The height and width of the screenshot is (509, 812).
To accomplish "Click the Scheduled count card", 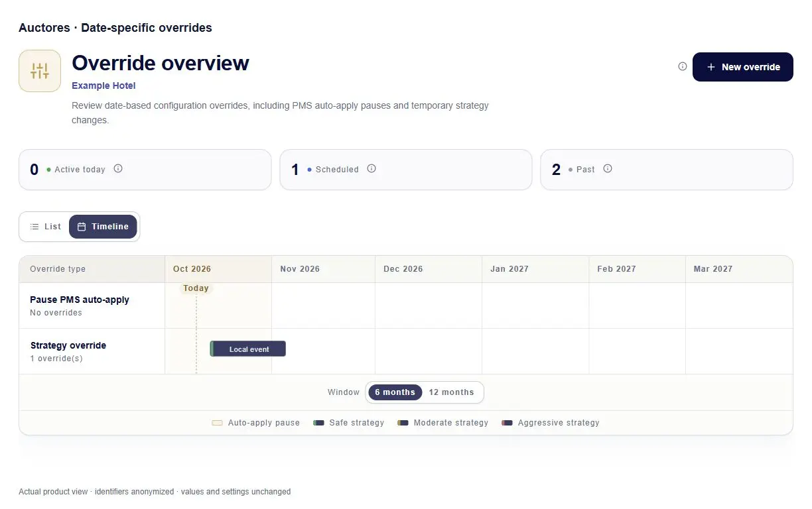I will [x=406, y=170].
